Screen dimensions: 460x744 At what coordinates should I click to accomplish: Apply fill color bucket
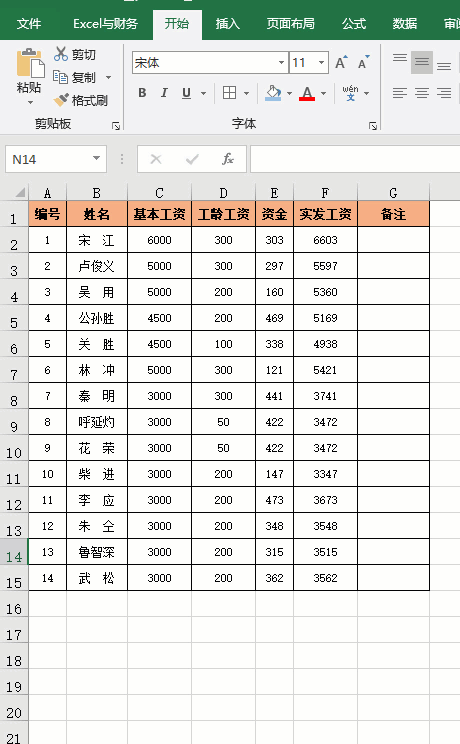click(273, 93)
